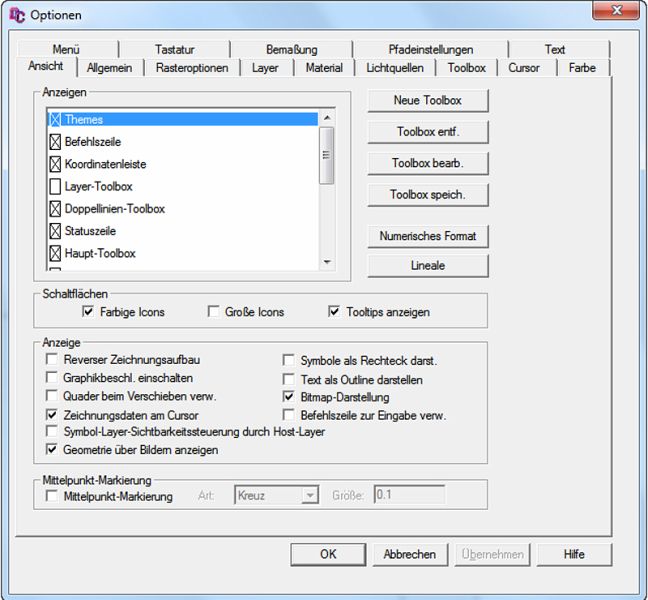The image size is (648, 600).
Task: Toggle Bitmap-Darstellung checkbox
Action: click(289, 397)
